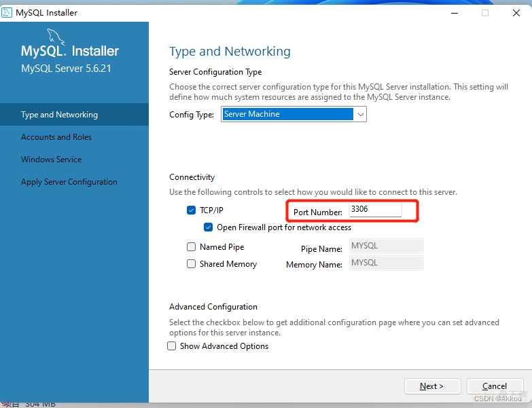
Task: Click the Next button
Action: (433, 386)
